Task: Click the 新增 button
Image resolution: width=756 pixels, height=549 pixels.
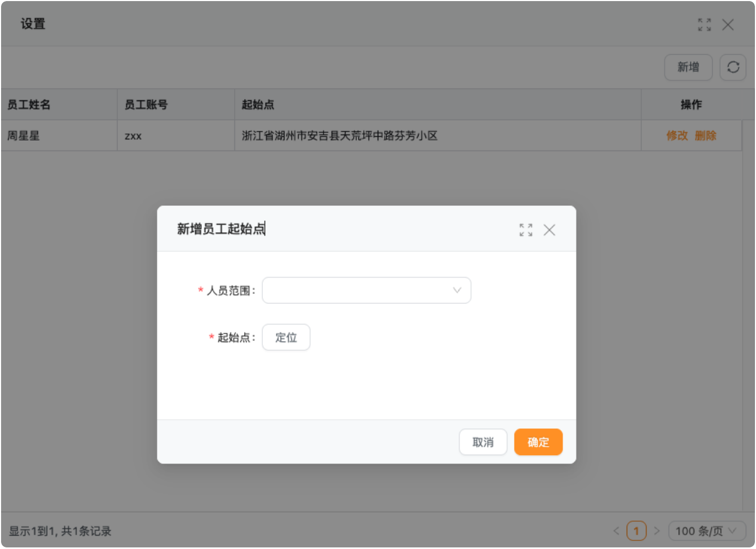Action: tap(688, 68)
